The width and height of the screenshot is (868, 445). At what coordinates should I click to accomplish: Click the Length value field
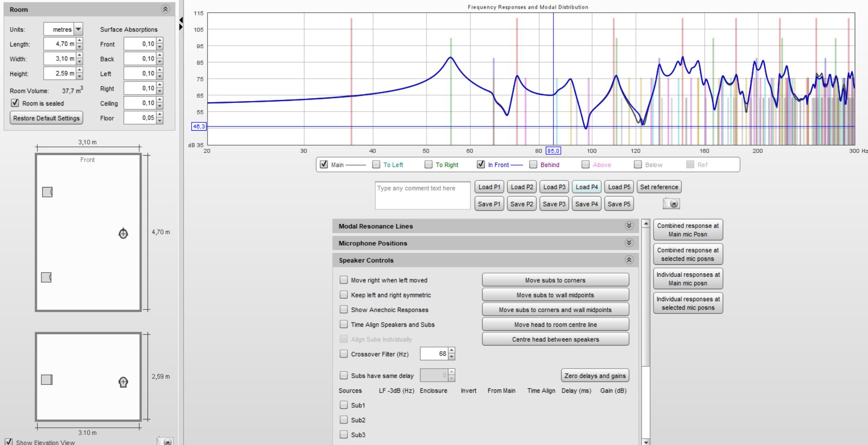tap(60, 44)
